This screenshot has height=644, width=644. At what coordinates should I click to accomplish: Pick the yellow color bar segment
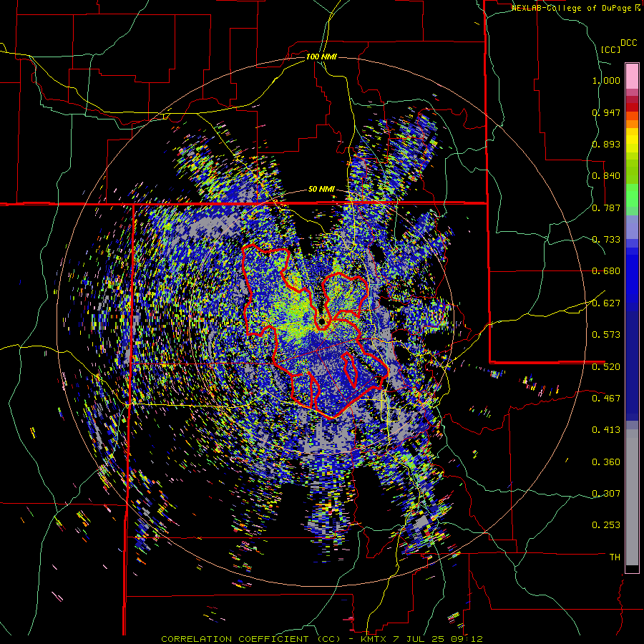632,140
